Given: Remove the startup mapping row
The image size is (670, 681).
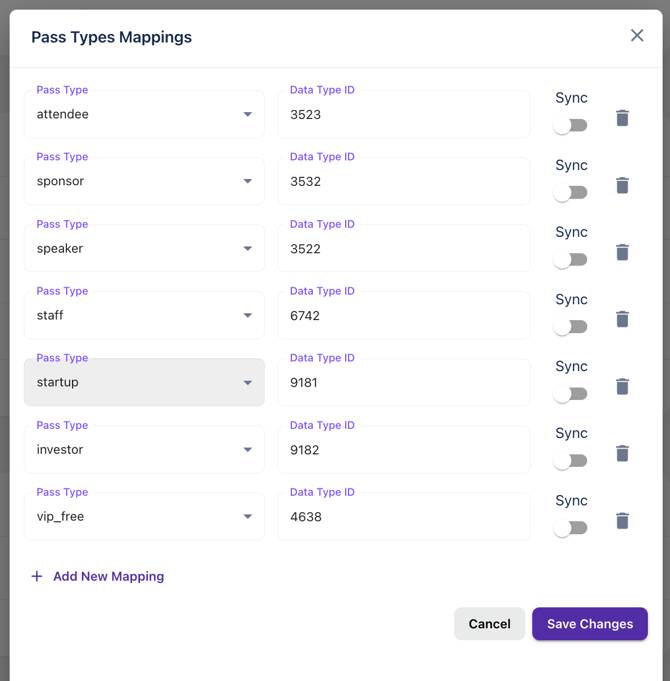Looking at the screenshot, I should click(622, 386).
